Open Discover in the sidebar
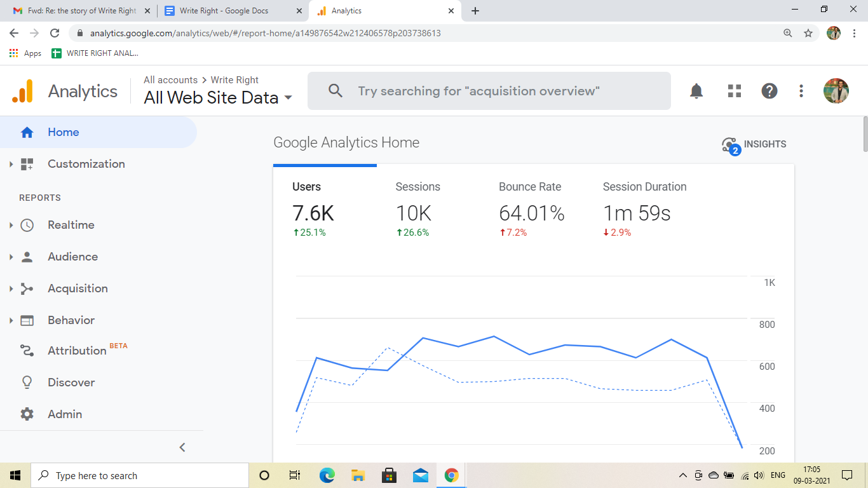 [x=71, y=383]
